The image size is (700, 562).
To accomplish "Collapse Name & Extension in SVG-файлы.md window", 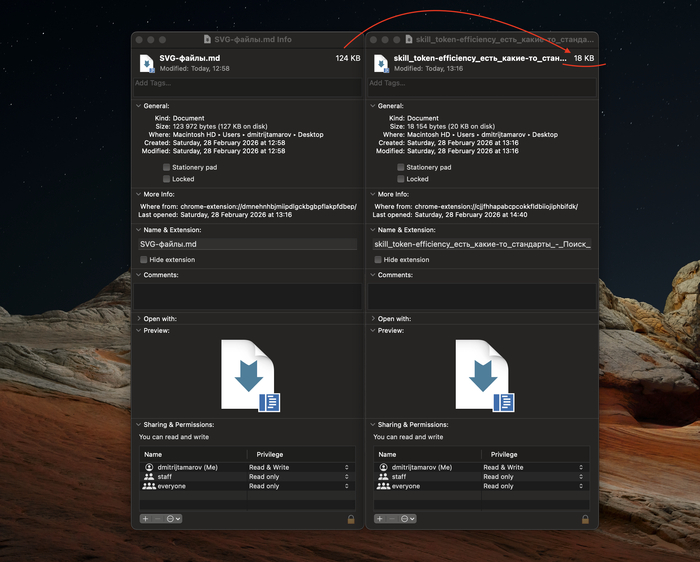I will coord(138,230).
